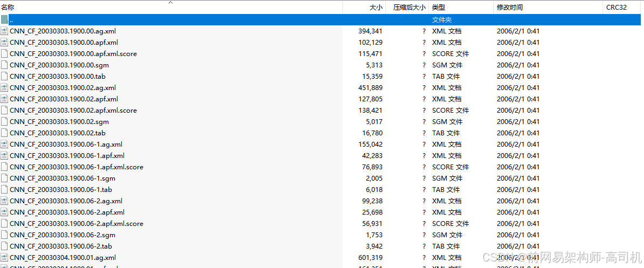Click the parent folder '..' icon

coord(4,20)
